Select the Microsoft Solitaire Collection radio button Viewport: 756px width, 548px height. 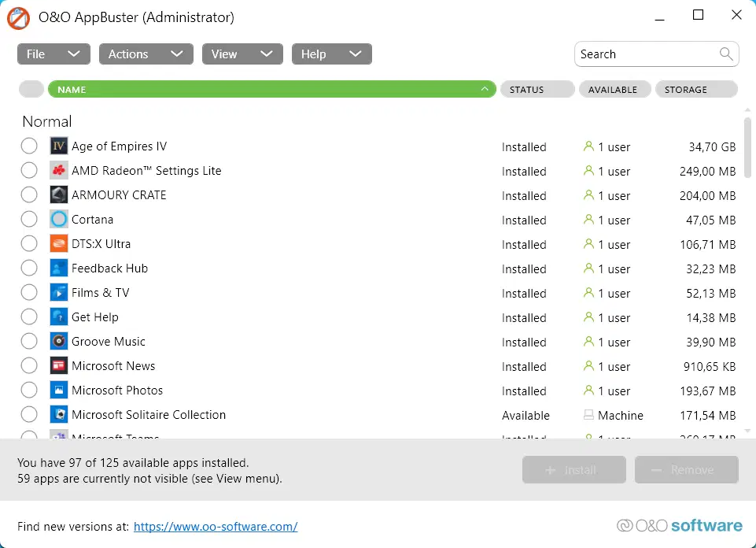(x=29, y=415)
